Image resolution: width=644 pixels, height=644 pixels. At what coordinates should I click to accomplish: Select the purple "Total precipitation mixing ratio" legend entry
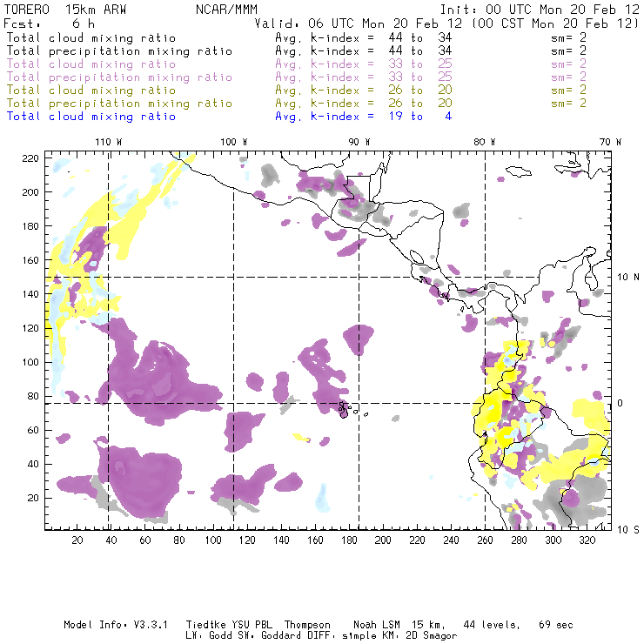click(119, 77)
